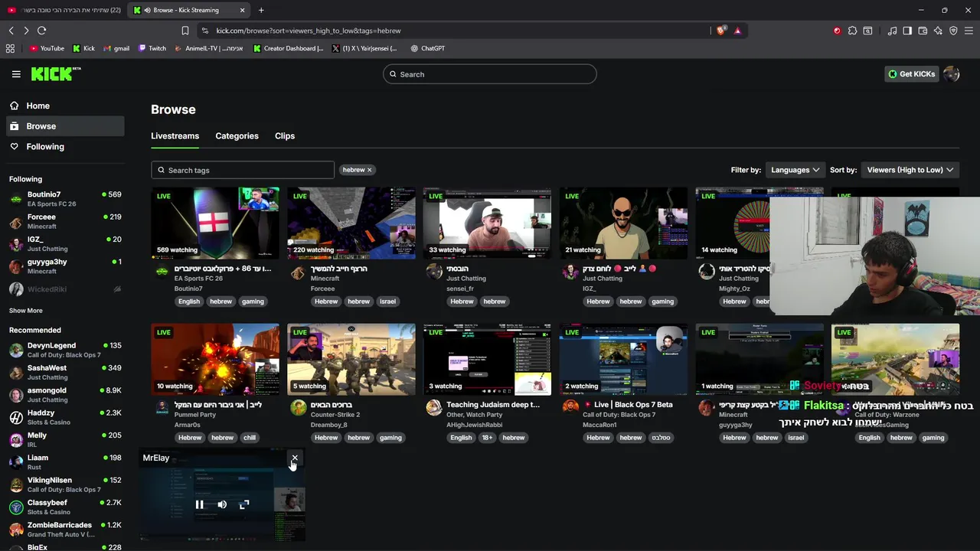Viewport: 980px width, 551px height.
Task: Open the Brave Wallet icon
Action: pyautogui.click(x=923, y=31)
